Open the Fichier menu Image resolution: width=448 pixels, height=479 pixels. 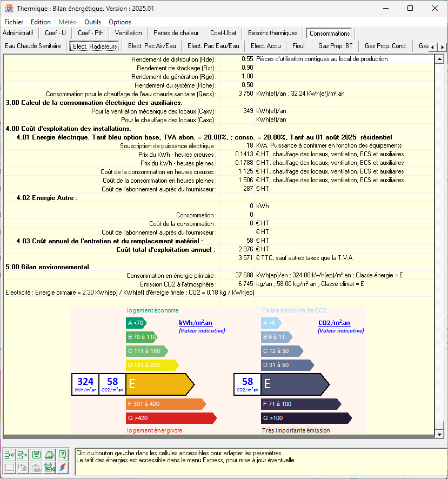[14, 22]
